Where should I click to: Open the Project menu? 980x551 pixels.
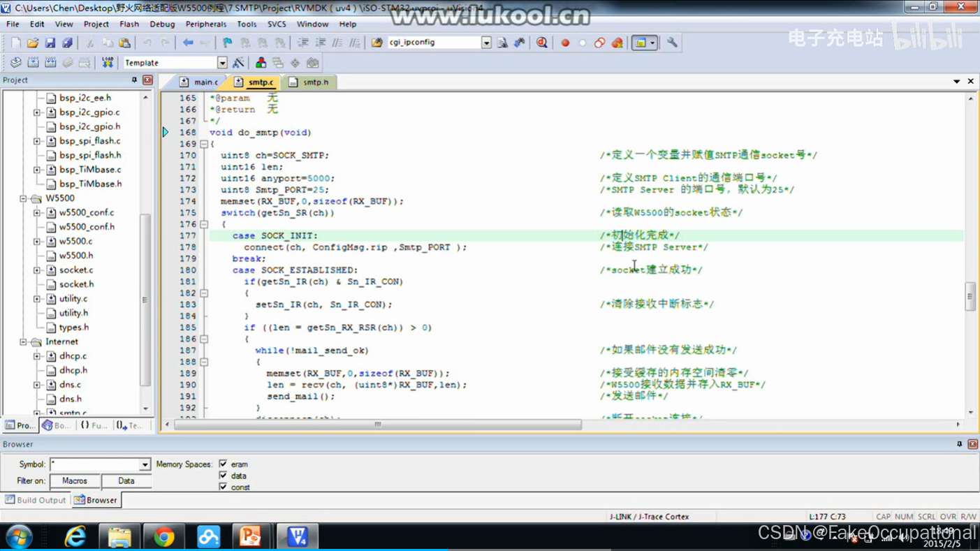(x=96, y=24)
